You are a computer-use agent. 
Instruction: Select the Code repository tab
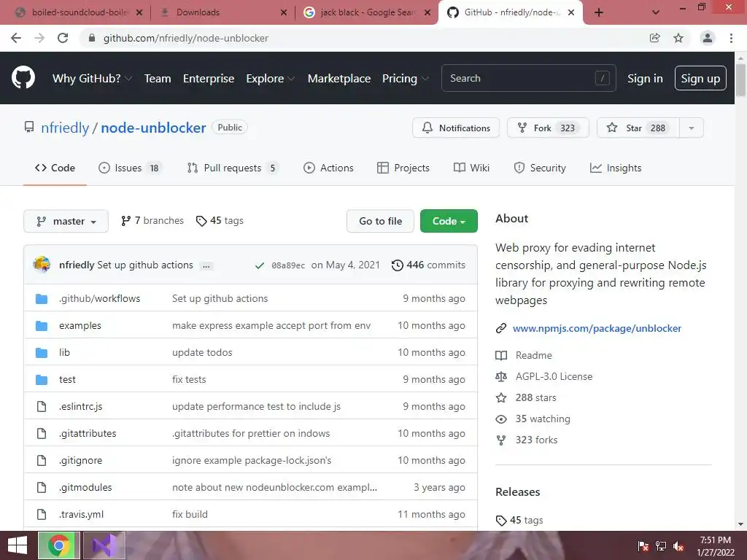(x=55, y=168)
